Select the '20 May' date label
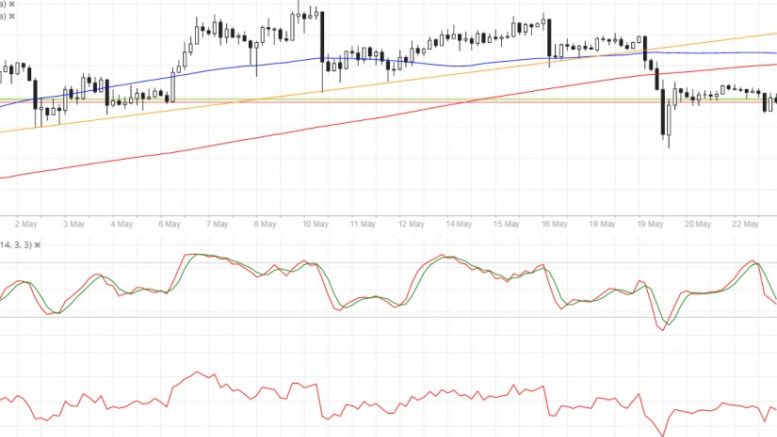This screenshot has height=437, width=777. (x=697, y=224)
